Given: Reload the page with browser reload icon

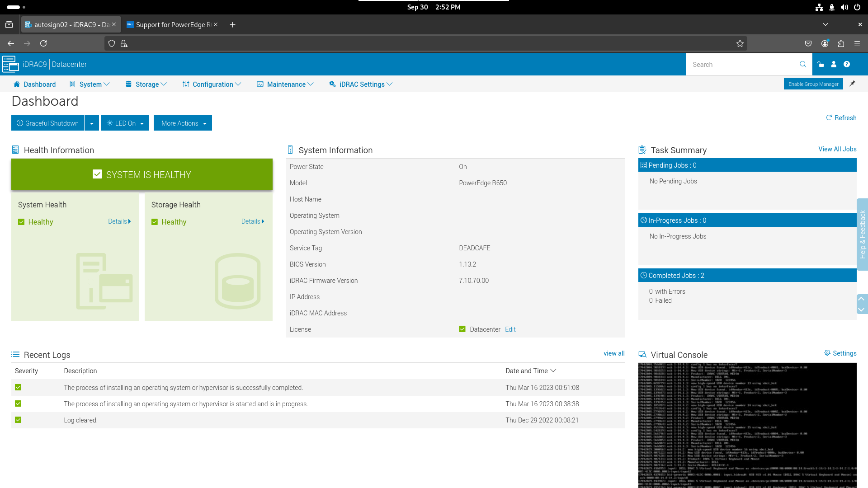Looking at the screenshot, I should [x=43, y=43].
